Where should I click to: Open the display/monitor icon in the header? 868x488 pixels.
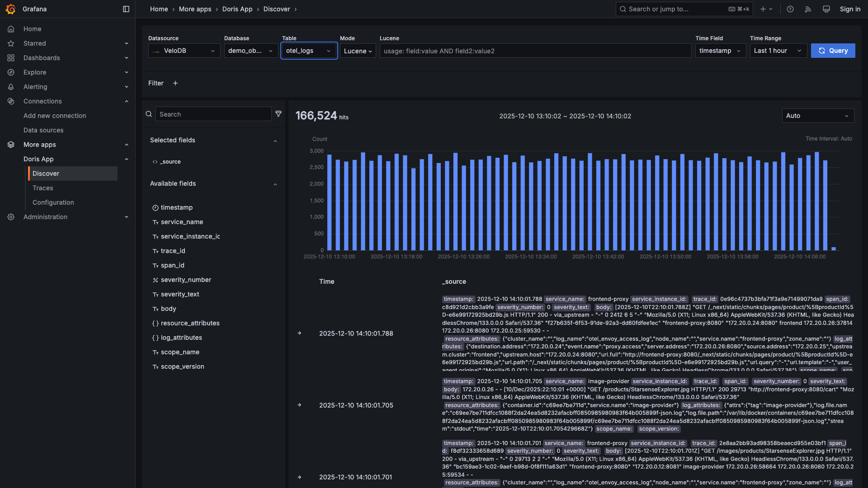pos(826,9)
